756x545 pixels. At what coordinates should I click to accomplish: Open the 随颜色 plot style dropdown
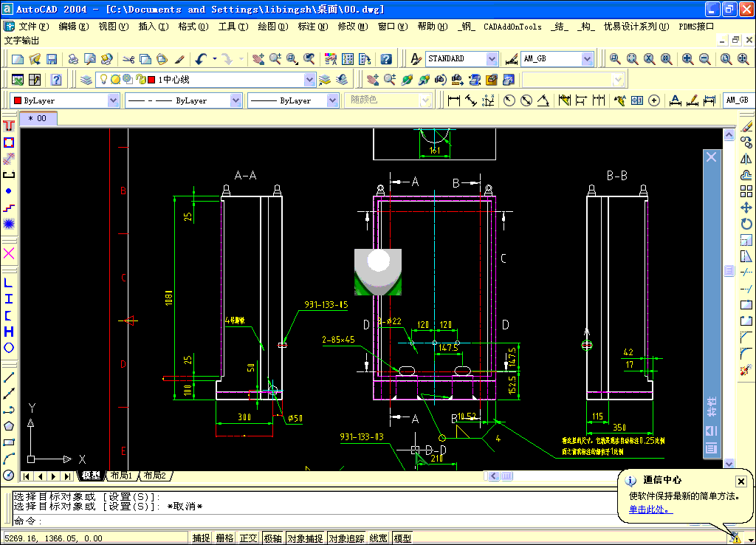coord(425,100)
